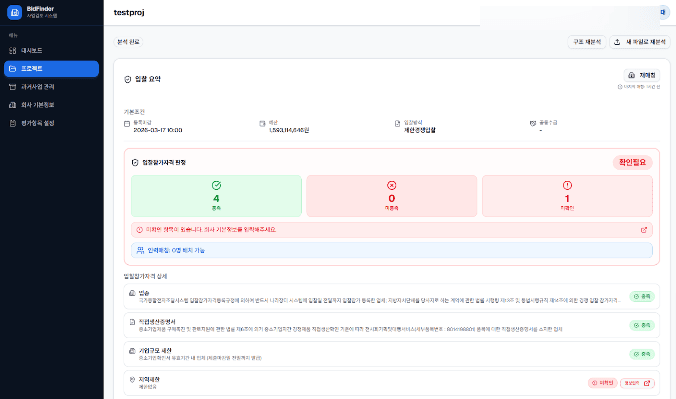The height and width of the screenshot is (399, 676).
Task: Click the 재해점 button in summary card
Action: (x=642, y=75)
